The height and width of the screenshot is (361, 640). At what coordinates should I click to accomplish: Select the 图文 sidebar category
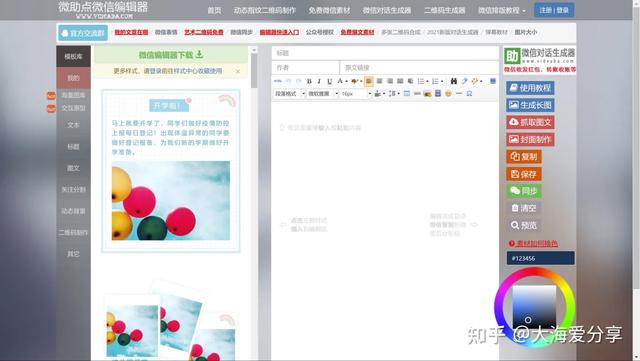coord(73,168)
